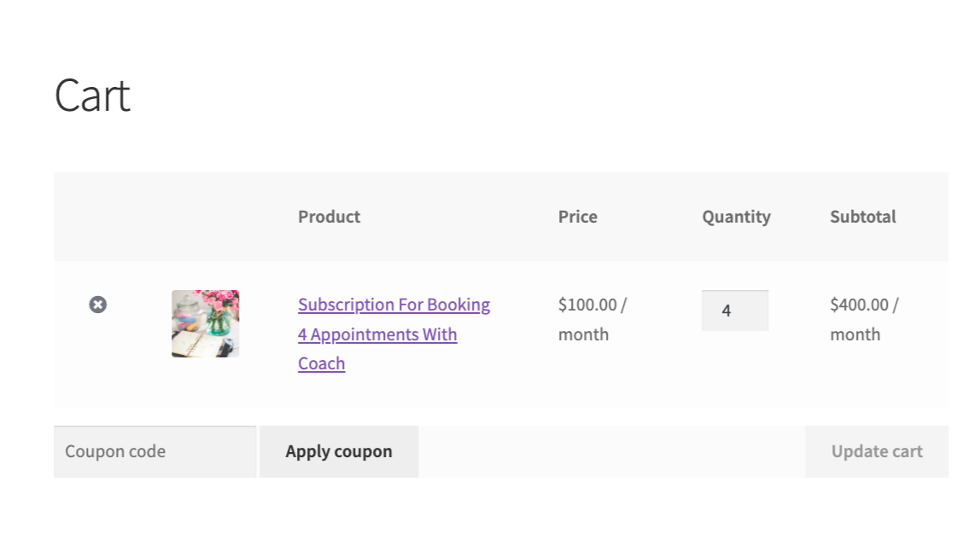Select the Quantity column header

(x=736, y=217)
